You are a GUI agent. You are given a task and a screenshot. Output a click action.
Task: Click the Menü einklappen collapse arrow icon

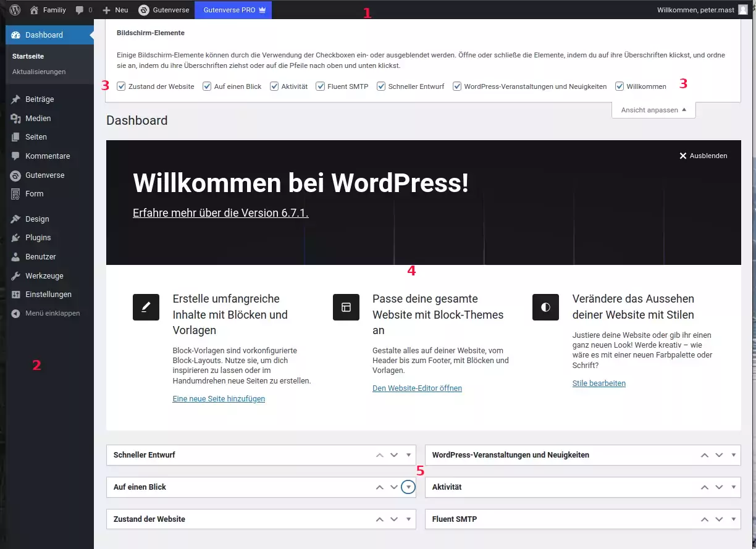[16, 314]
